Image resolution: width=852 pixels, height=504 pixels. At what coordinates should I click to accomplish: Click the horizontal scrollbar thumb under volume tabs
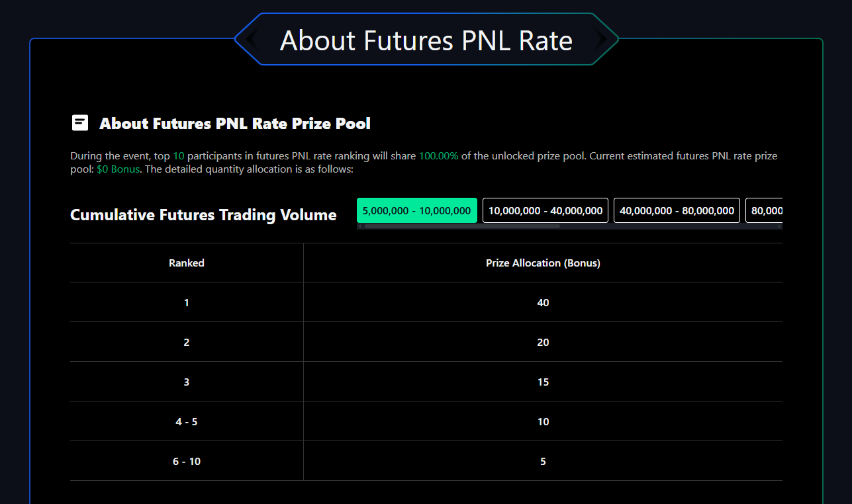[x=462, y=226]
